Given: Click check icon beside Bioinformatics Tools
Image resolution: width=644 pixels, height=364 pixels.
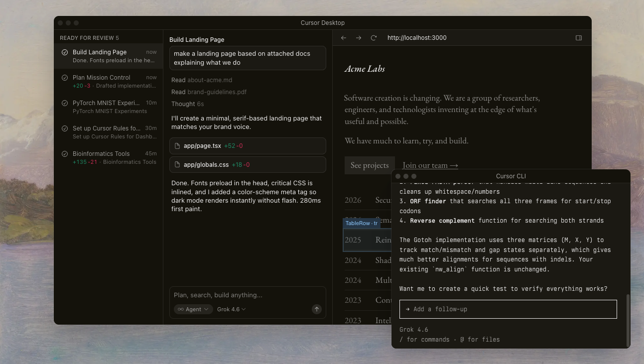Looking at the screenshot, I should point(65,154).
